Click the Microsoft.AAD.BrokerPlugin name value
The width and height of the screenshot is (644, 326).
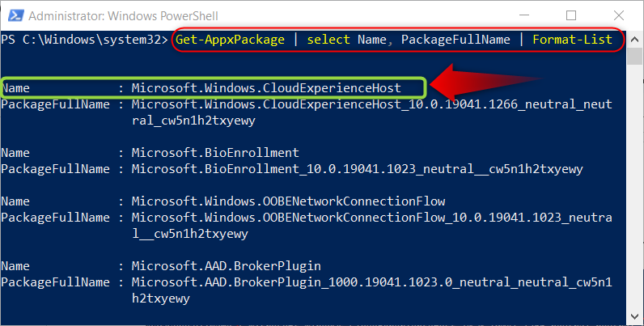coord(226,266)
